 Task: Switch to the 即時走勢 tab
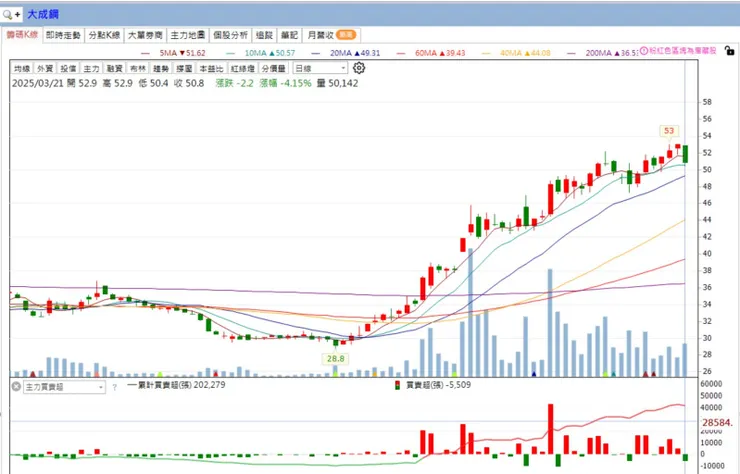[63, 35]
